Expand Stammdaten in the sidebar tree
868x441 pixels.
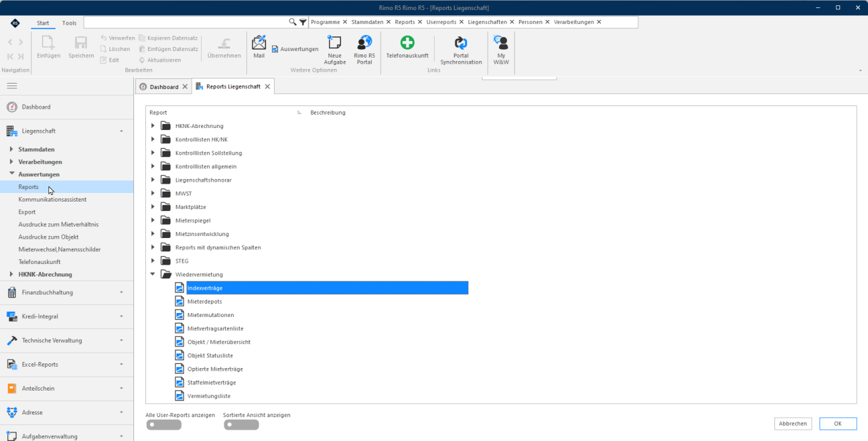click(11, 149)
